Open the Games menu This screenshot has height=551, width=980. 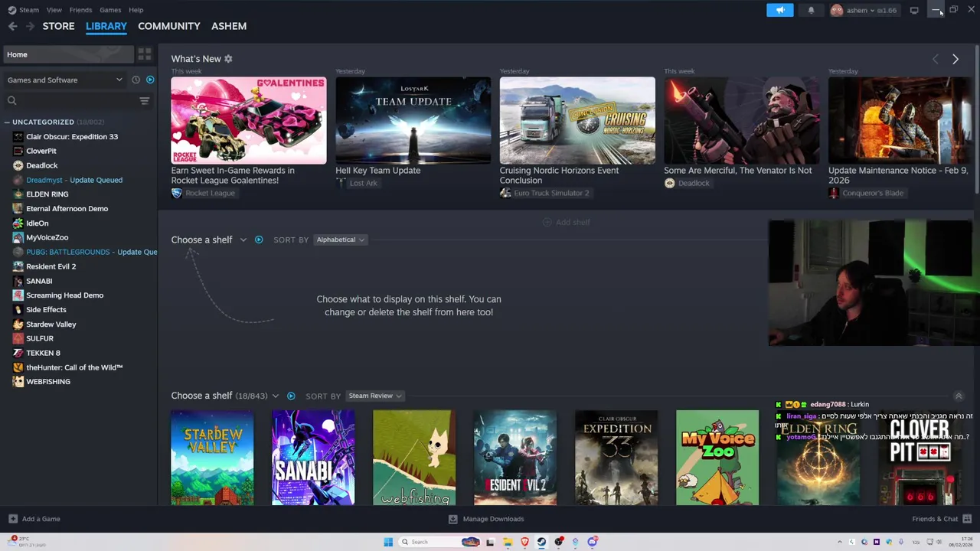tap(110, 10)
